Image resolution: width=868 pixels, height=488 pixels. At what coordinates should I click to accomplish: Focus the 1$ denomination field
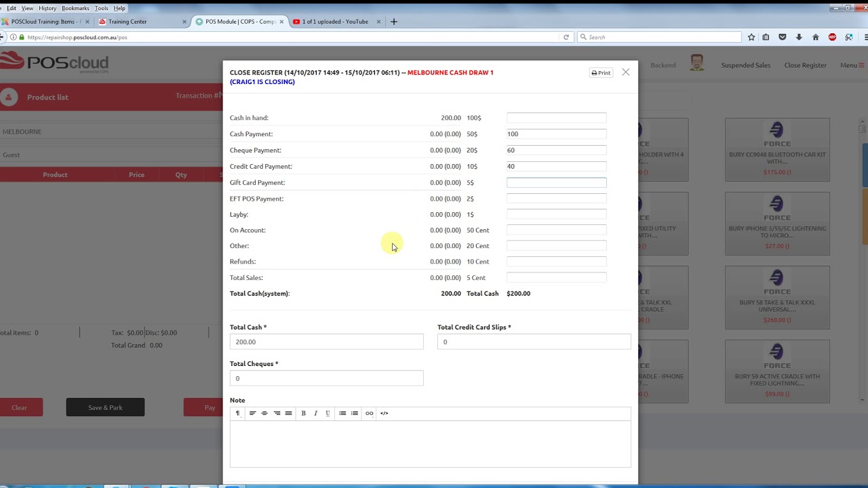(x=556, y=214)
